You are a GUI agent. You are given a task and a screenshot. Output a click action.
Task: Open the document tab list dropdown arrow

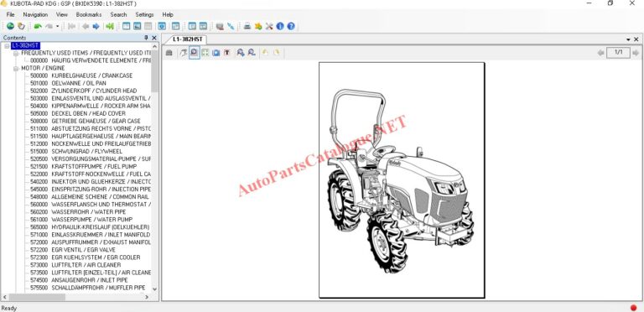(x=628, y=39)
